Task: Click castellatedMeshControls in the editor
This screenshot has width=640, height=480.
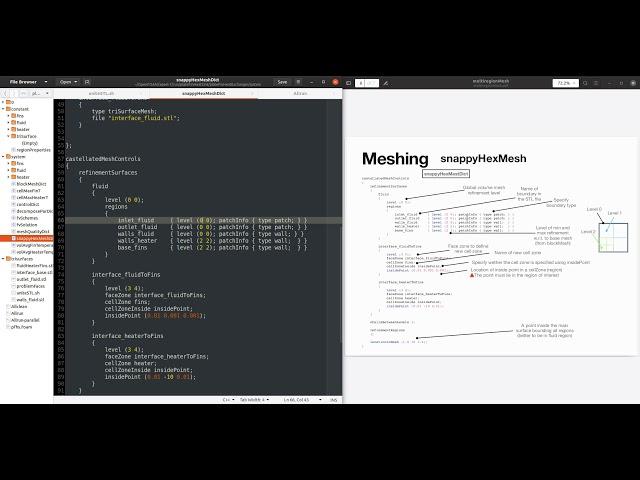Action: click(x=103, y=159)
